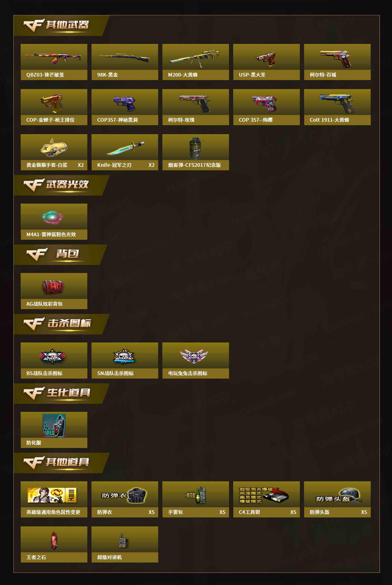Select the M4A1-雷神蓝粉色光效 glow effect
The width and height of the screenshot is (392, 585).
coord(52,217)
